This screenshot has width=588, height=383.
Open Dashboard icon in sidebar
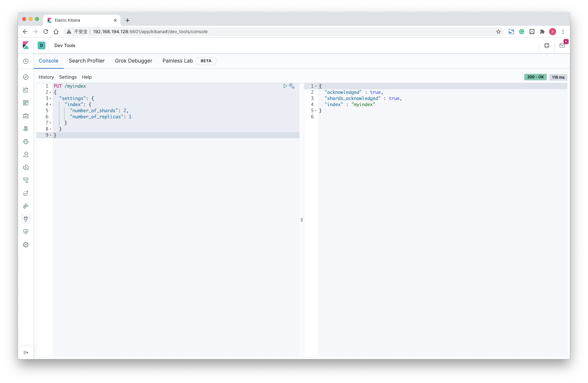(x=26, y=103)
